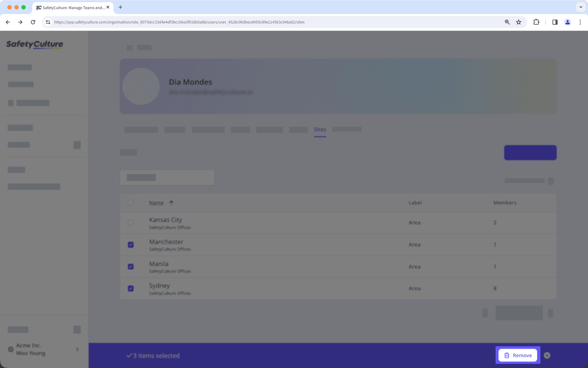Reload the page with the refresh icon
Viewport: 588px width, 368px height.
(33, 22)
